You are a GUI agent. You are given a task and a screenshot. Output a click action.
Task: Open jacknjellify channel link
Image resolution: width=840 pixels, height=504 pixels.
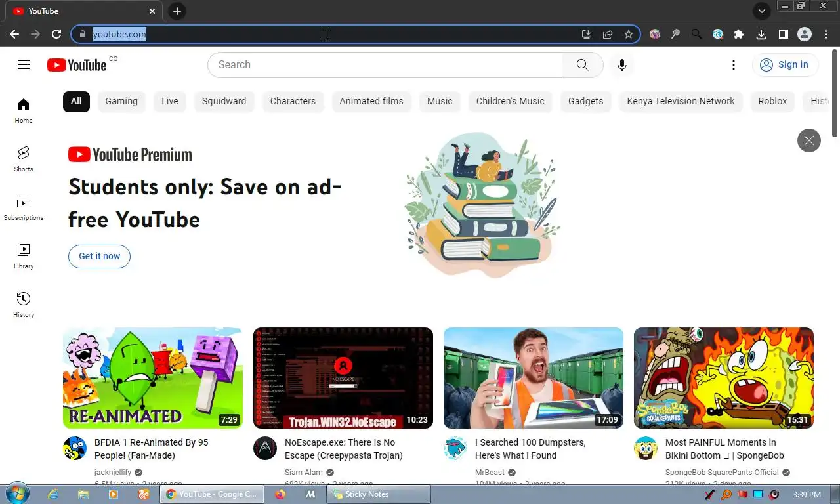[x=113, y=472]
